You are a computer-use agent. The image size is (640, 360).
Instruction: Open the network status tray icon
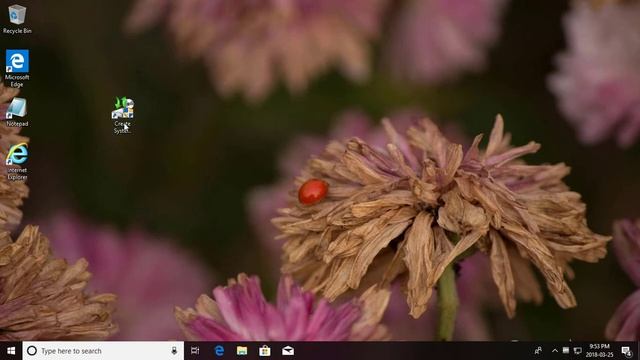pos(578,351)
